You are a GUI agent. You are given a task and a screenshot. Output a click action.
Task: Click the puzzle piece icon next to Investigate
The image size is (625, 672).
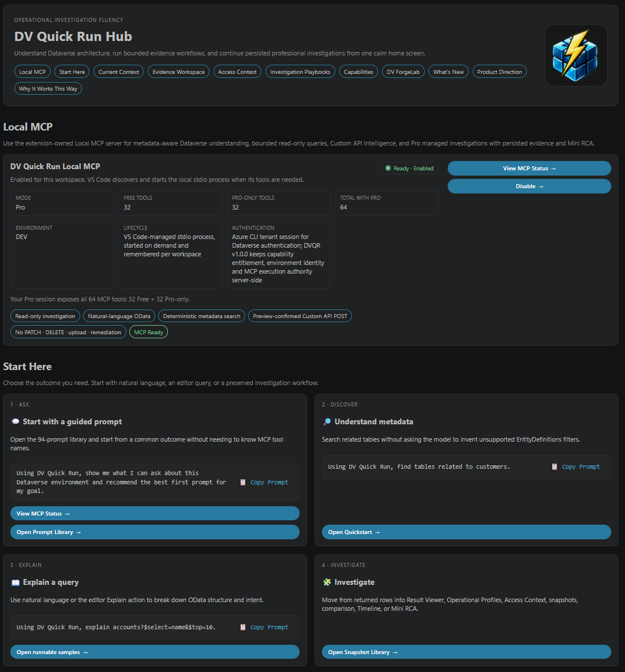pos(327,583)
